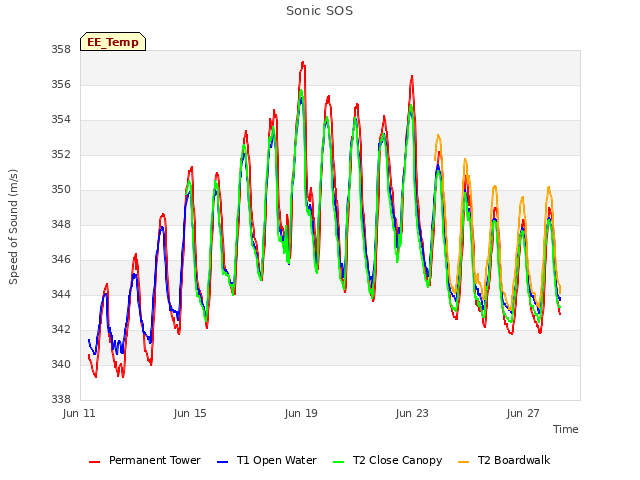Toggle the T2 Boardwalk legend entry

(x=504, y=460)
